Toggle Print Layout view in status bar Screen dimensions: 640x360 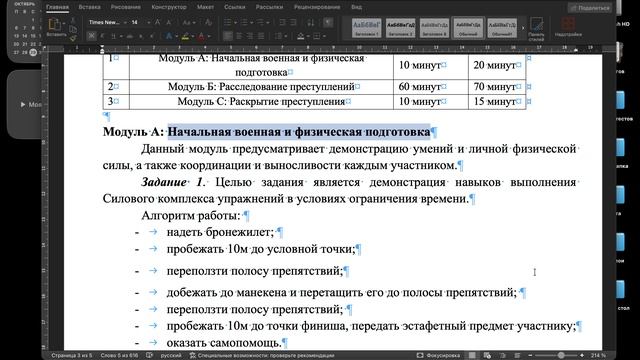pos(472,356)
